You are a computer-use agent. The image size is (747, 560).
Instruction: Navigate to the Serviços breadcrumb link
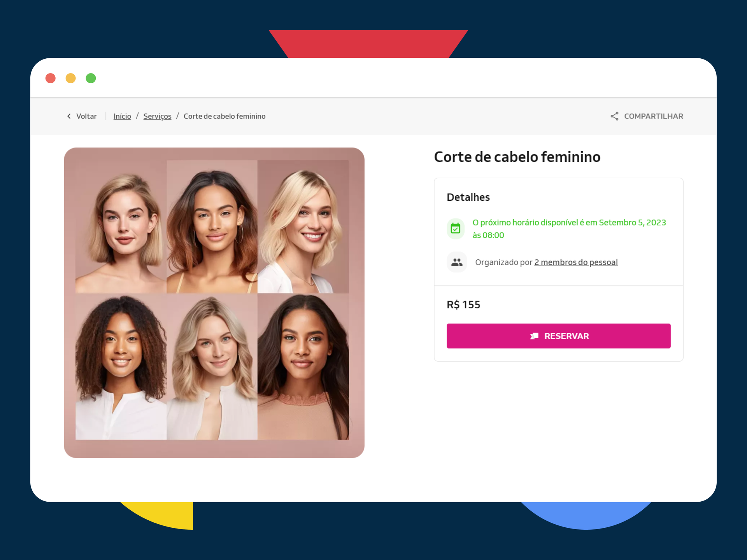click(x=157, y=116)
